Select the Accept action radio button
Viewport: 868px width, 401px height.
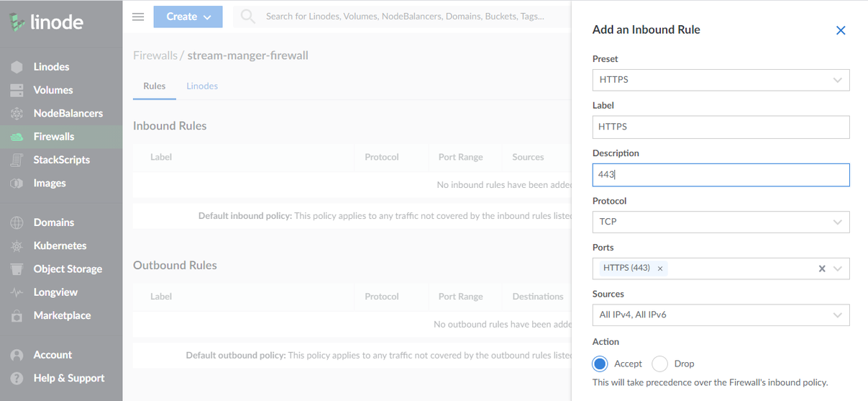click(x=600, y=364)
